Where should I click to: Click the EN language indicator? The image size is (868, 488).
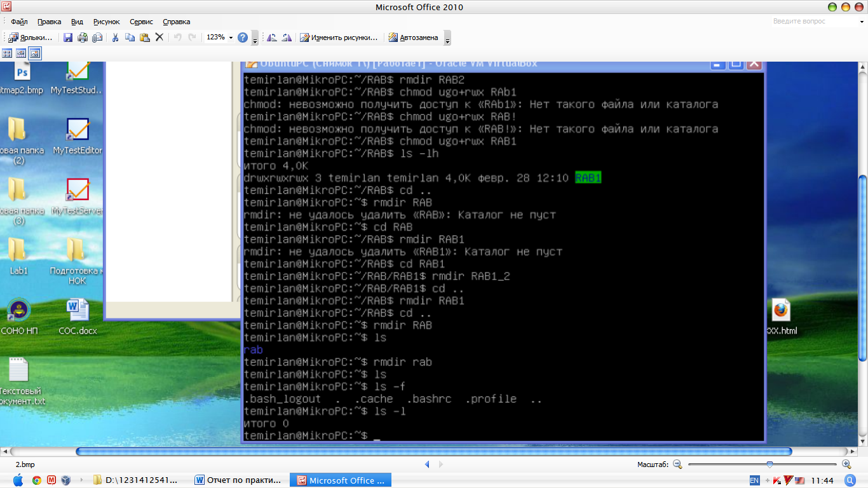pos(755,480)
